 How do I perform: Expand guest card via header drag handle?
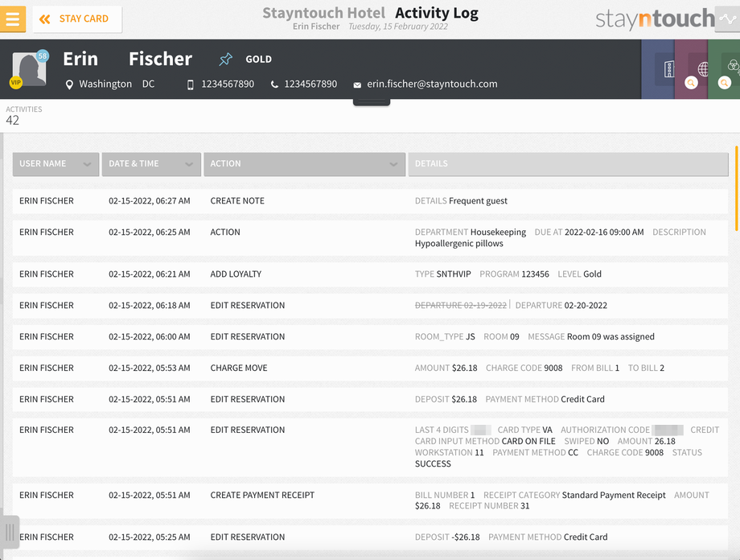pos(372,101)
